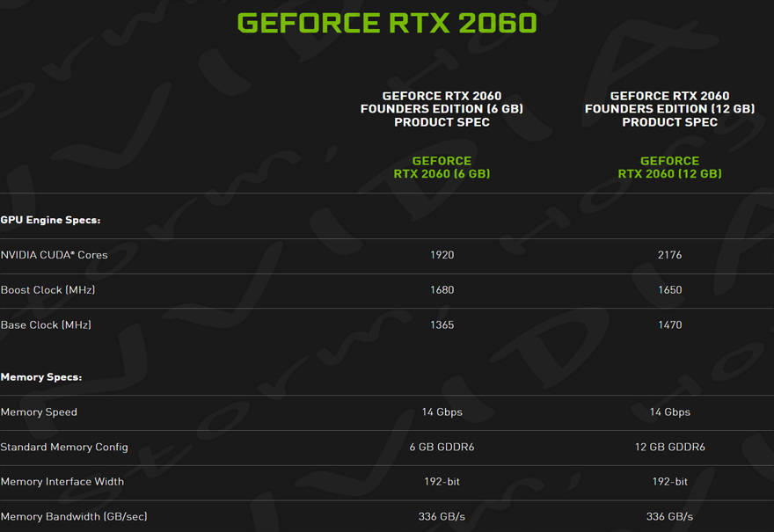Select 192-bit in the 6 GB column
This screenshot has width=774, height=532.
pyautogui.click(x=442, y=482)
